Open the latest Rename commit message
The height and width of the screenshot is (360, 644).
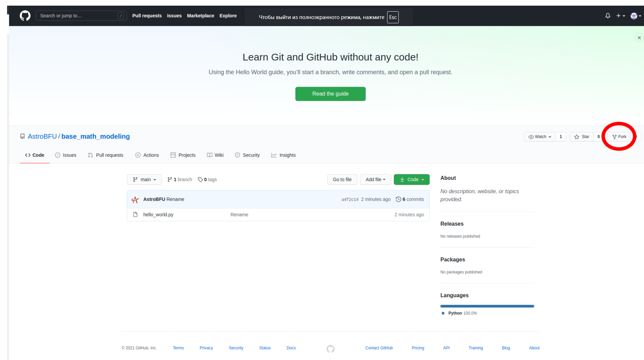click(x=175, y=199)
